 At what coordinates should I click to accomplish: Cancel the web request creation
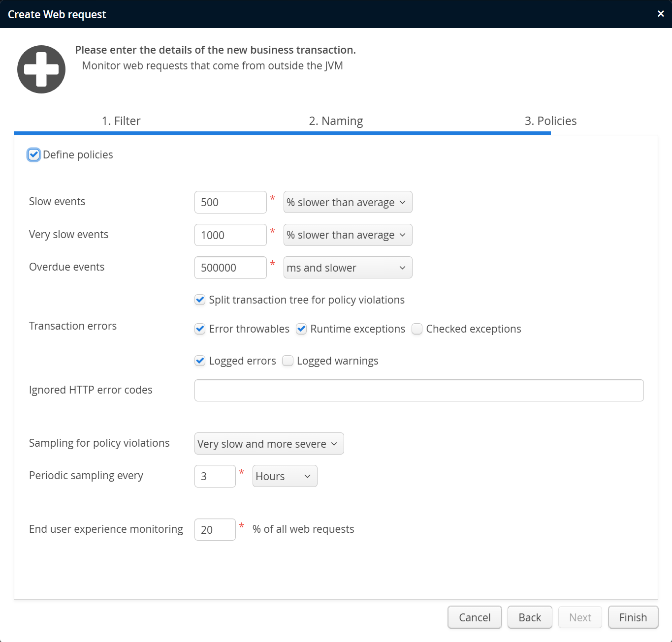pyautogui.click(x=475, y=617)
